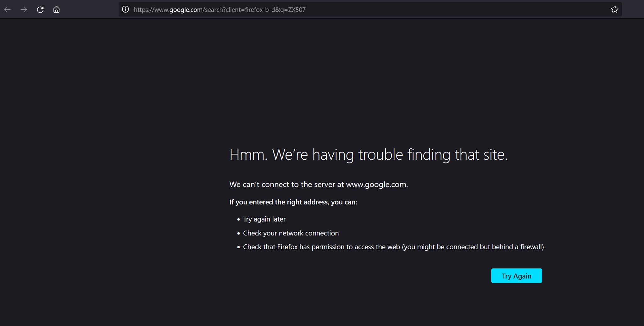Click the 'Hmm. We're having trouble' heading
The width and height of the screenshot is (644, 326).
click(368, 155)
